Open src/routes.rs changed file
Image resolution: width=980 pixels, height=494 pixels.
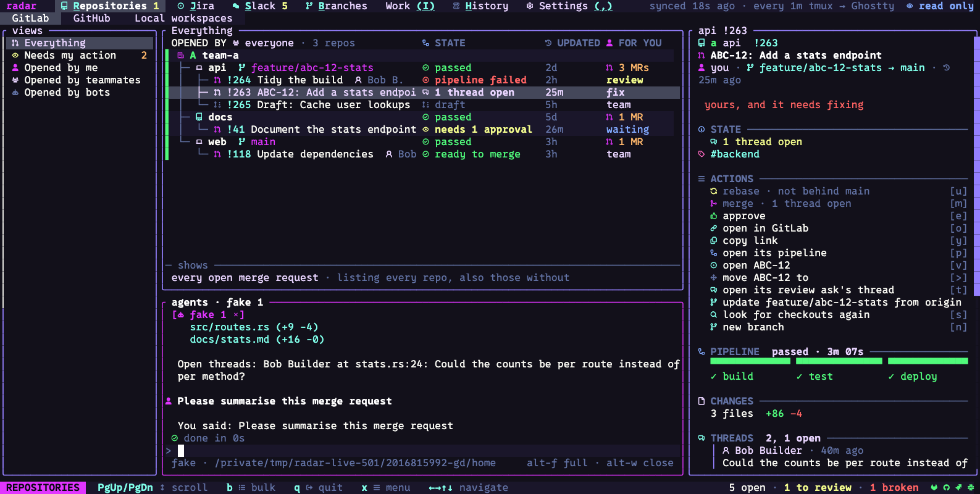(x=254, y=327)
